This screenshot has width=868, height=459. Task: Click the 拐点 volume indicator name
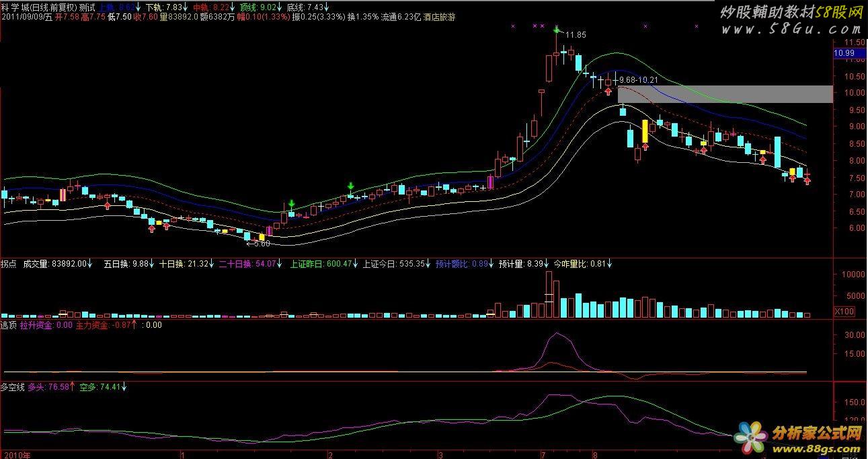click(x=8, y=264)
